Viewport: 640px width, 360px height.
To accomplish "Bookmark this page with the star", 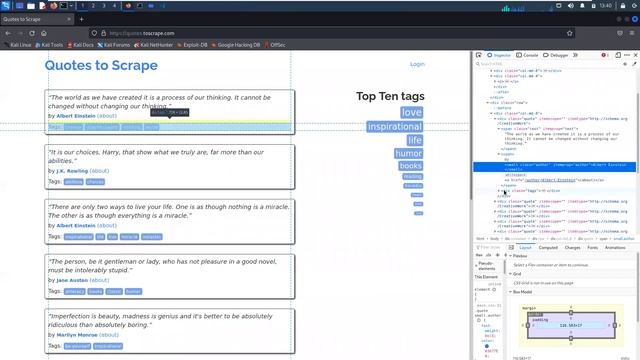I will click(569, 33).
